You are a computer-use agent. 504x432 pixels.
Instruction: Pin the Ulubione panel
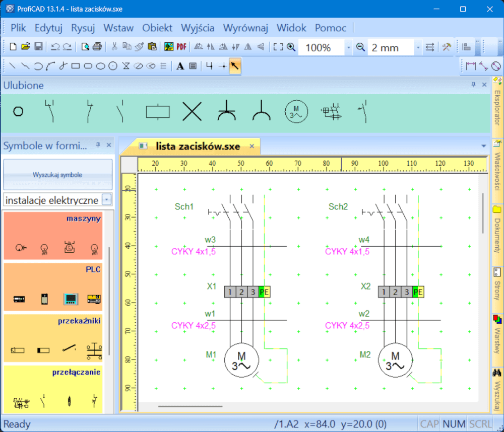point(473,85)
